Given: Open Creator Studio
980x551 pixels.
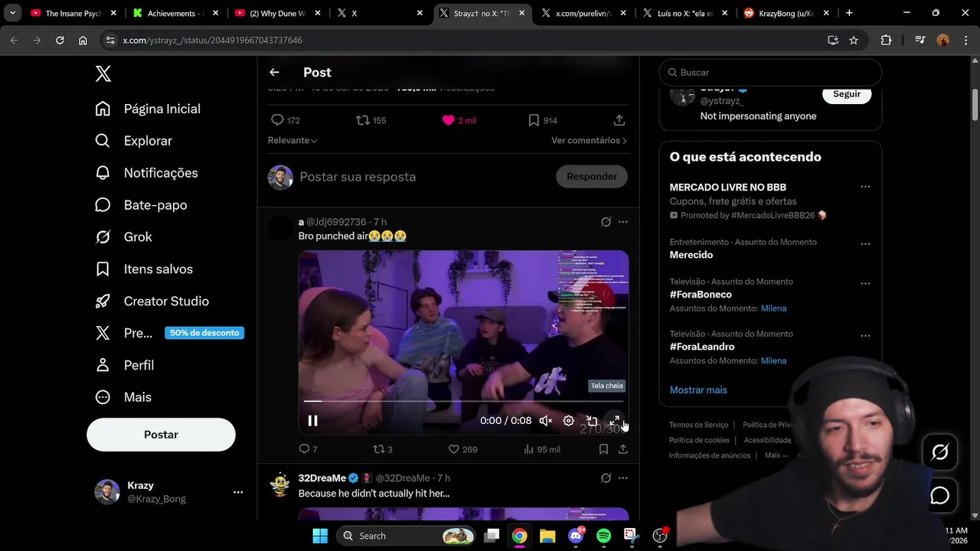Looking at the screenshot, I should pyautogui.click(x=152, y=302).
